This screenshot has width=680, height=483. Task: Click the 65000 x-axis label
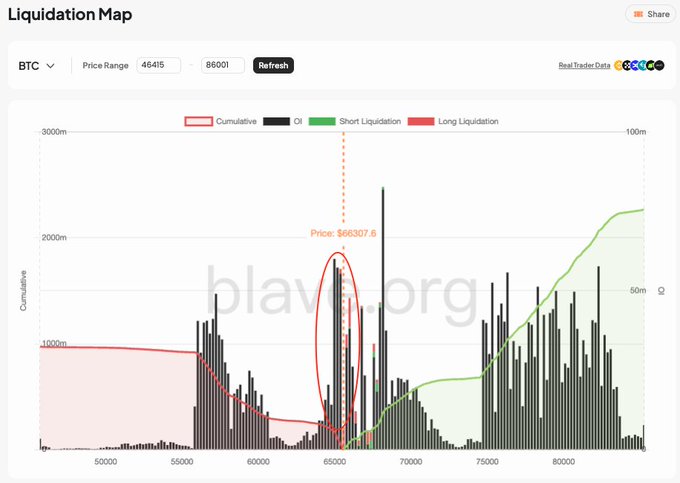click(x=334, y=462)
